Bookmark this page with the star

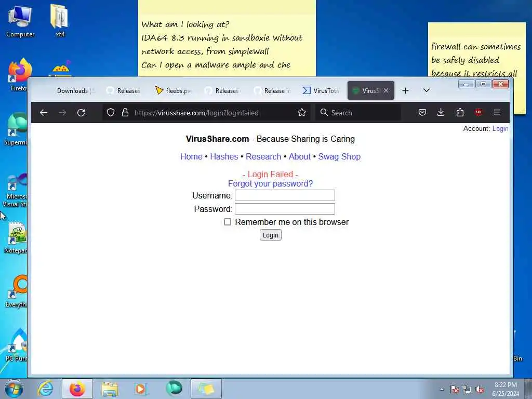(302, 113)
